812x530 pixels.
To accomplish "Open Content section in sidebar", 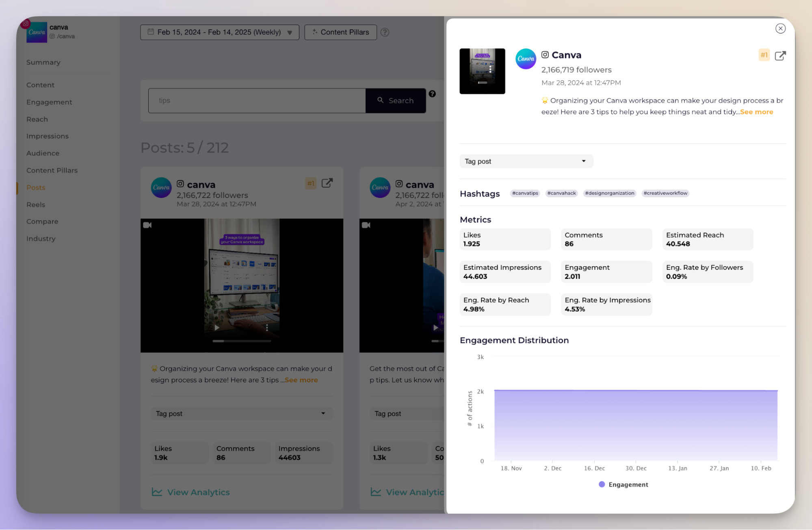I will tap(40, 85).
